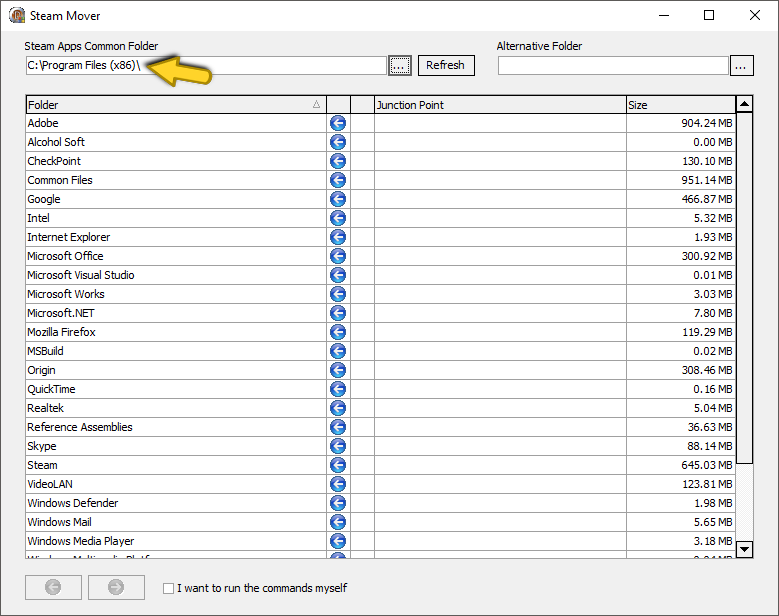Click the Junction Point column header
This screenshot has width=779, height=616.
point(500,105)
